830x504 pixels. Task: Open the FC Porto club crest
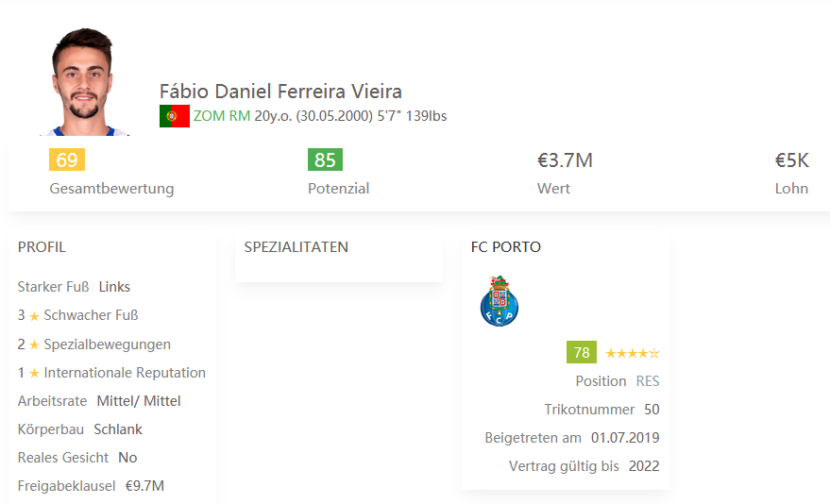point(500,300)
